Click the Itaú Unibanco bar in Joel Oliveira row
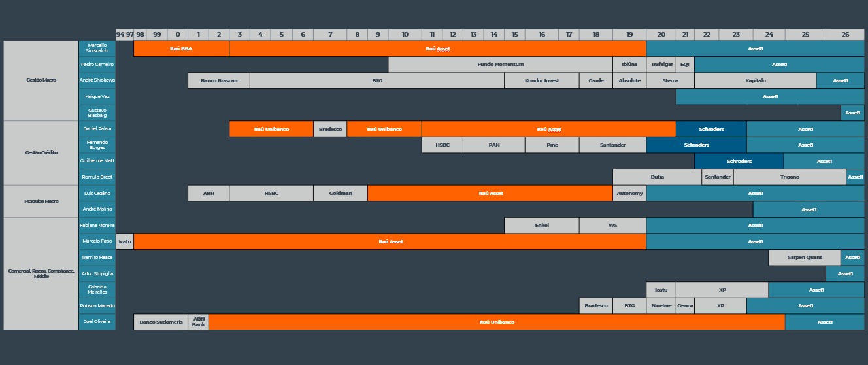Viewport: 868px width, 365px height. (497, 322)
